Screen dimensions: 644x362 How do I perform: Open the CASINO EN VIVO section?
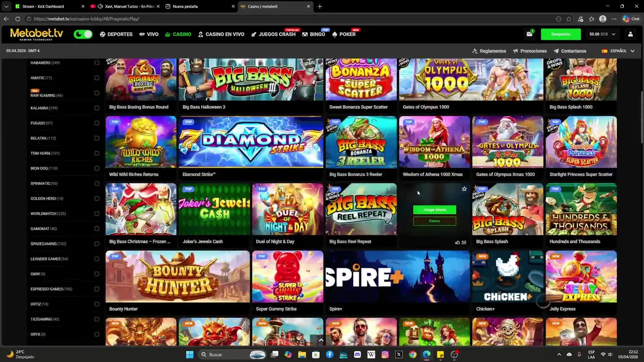[x=221, y=34]
